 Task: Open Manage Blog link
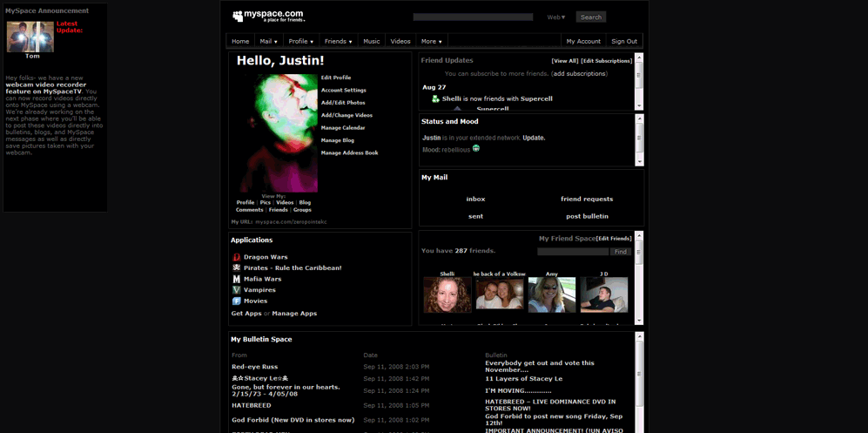tap(338, 140)
